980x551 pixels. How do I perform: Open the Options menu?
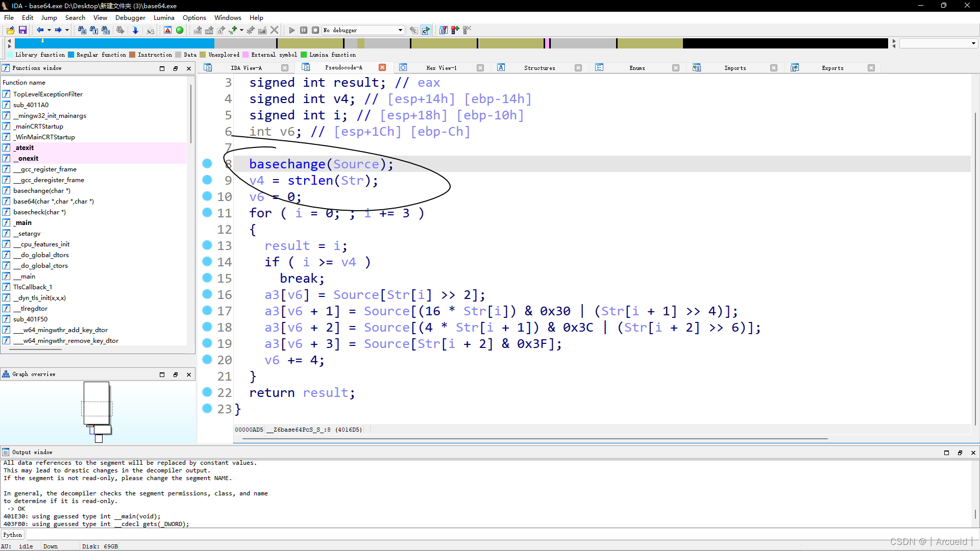pos(194,17)
